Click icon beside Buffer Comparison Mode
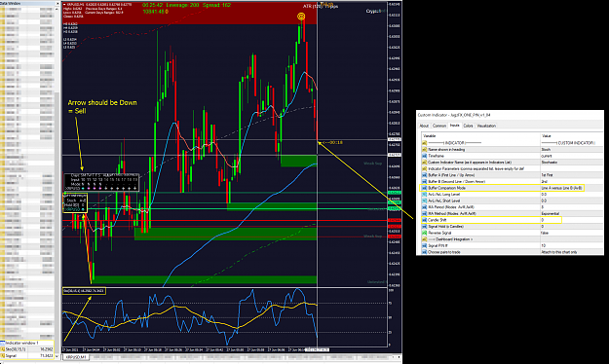The width and height of the screenshot is (609, 364). pyautogui.click(x=425, y=188)
